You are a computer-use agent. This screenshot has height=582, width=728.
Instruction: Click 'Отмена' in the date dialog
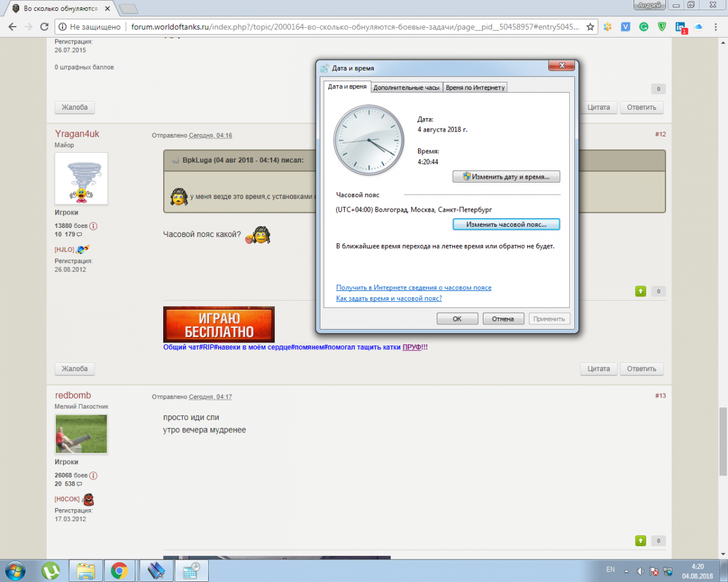(503, 318)
